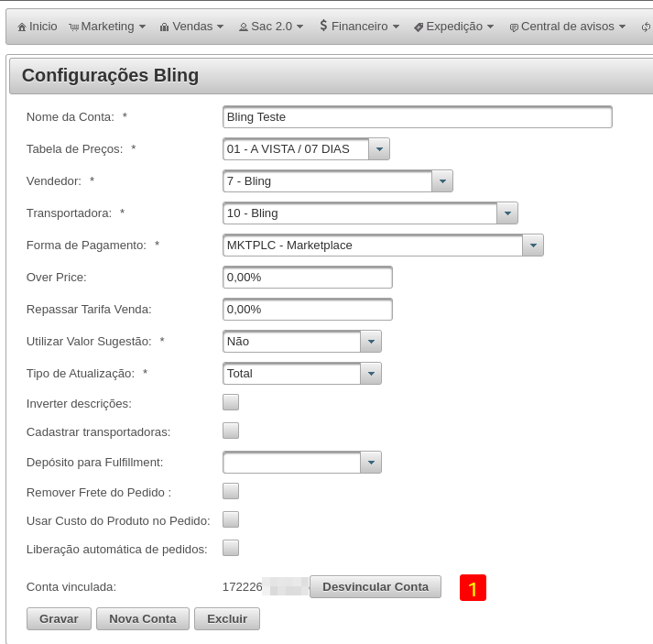Click the 01 - A VISTA / 07 DIAS value
The height and width of the screenshot is (644, 653).
(288, 149)
